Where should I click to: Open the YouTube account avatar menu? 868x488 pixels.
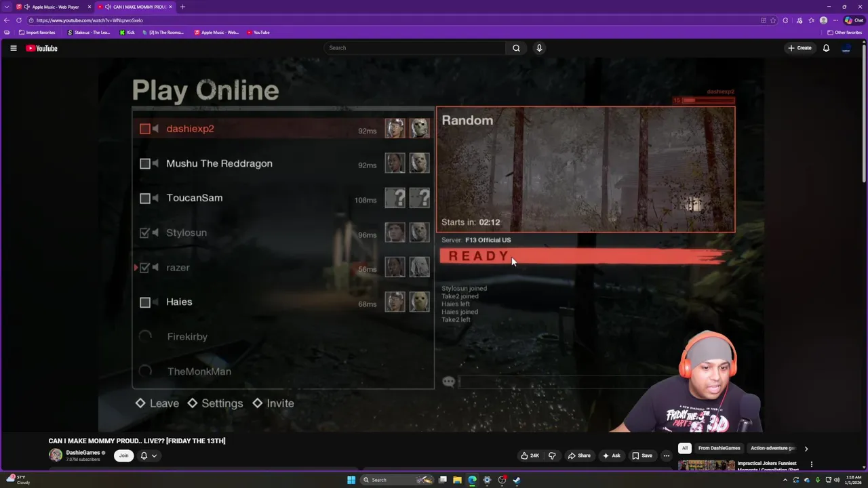(846, 48)
